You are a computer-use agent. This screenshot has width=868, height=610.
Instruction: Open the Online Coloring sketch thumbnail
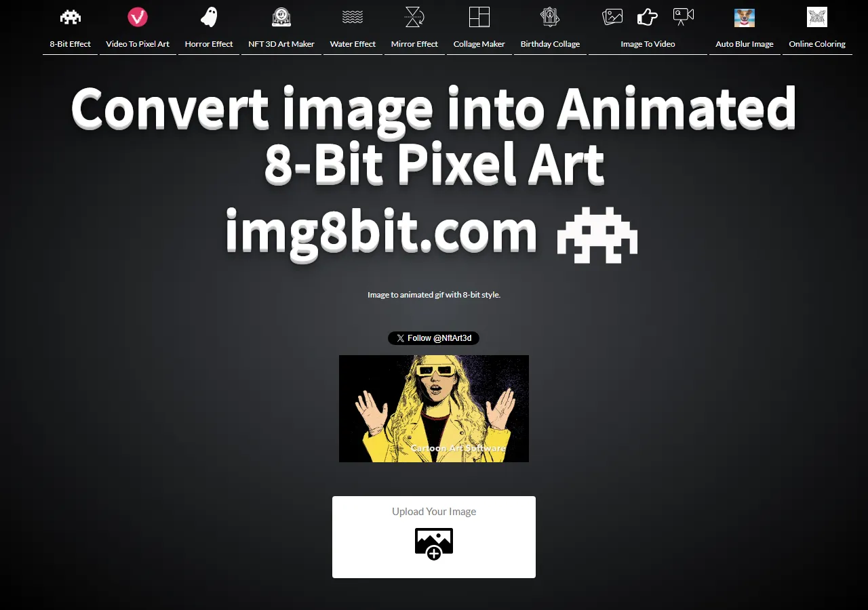(x=817, y=17)
